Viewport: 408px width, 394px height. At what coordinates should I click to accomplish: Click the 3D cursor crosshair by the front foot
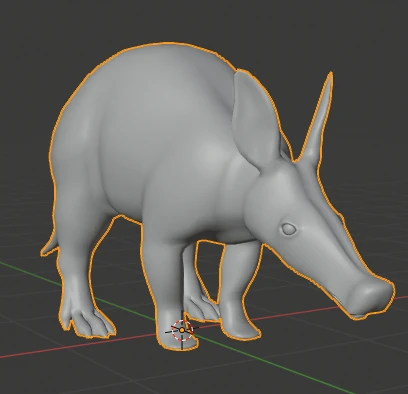pyautogui.click(x=182, y=330)
